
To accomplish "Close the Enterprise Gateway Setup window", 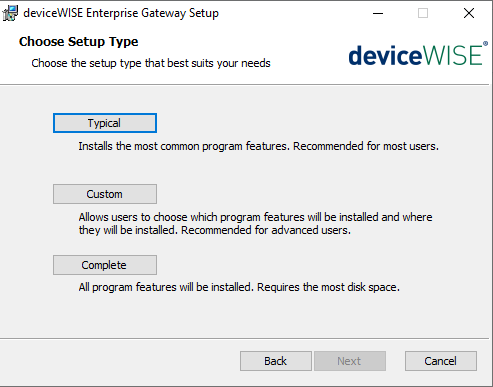I will [x=469, y=13].
